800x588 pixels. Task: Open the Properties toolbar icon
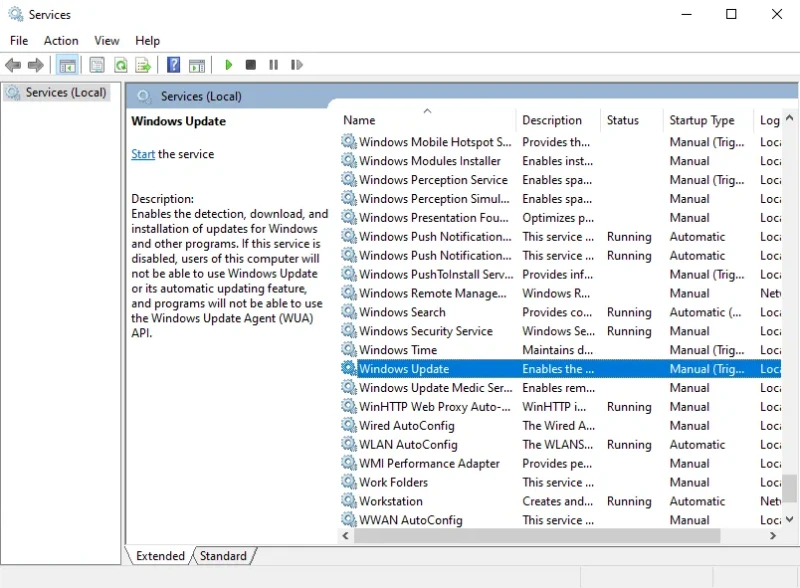point(97,65)
